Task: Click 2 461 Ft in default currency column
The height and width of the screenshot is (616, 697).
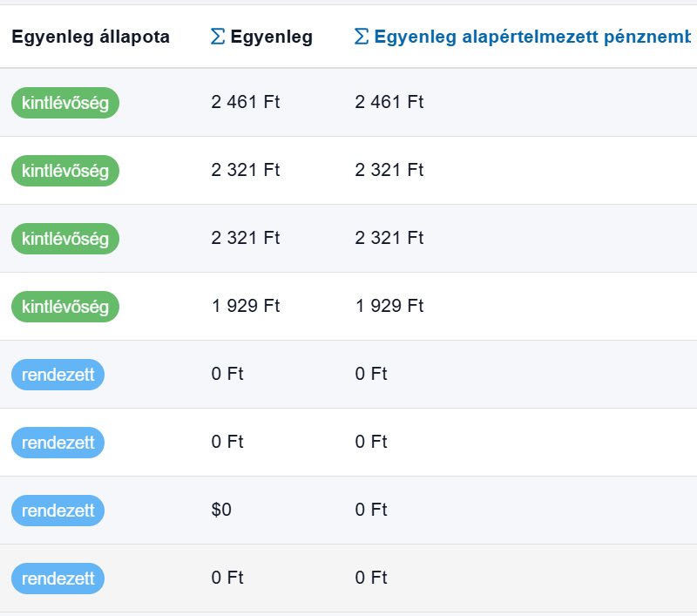Action: pos(389,102)
